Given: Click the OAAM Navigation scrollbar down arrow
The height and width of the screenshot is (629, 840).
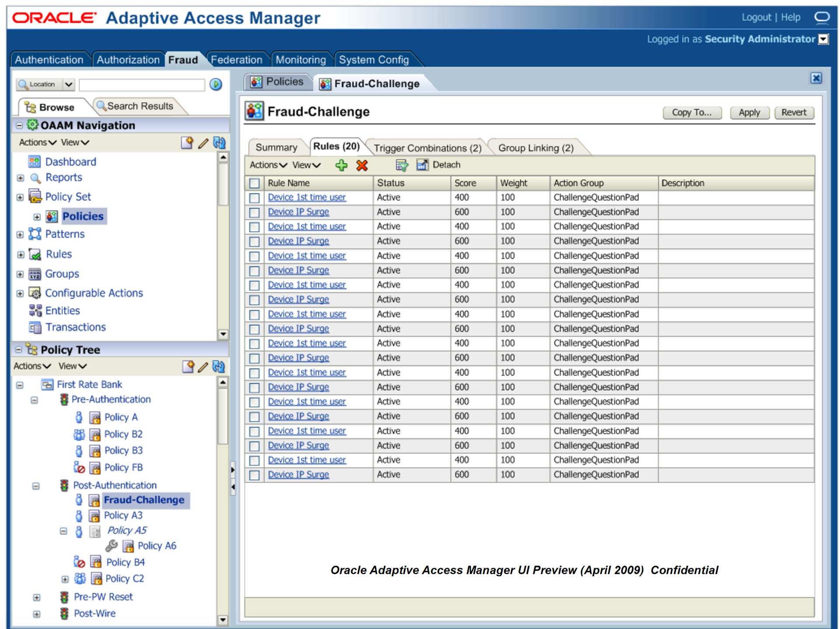Looking at the screenshot, I should 223,334.
